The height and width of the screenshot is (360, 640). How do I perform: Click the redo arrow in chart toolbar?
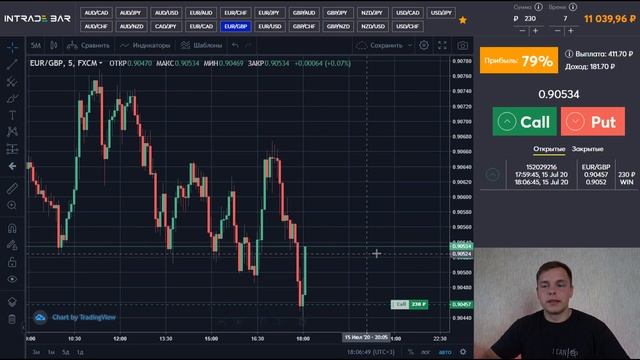[248, 45]
